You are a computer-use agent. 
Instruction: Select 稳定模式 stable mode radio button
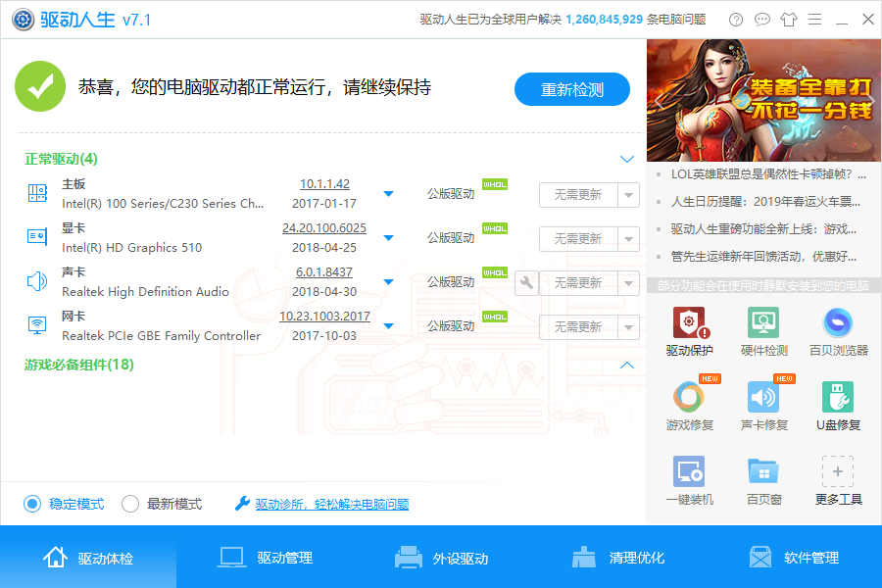click(32, 504)
